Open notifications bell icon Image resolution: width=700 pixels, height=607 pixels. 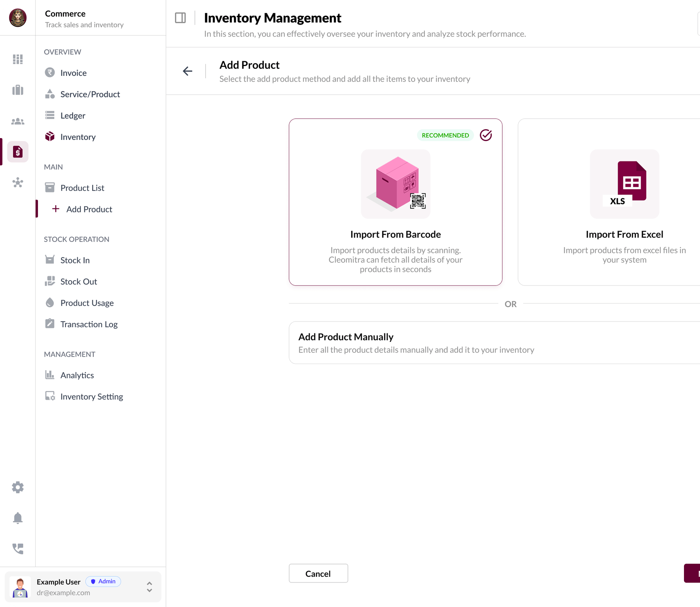(x=17, y=518)
